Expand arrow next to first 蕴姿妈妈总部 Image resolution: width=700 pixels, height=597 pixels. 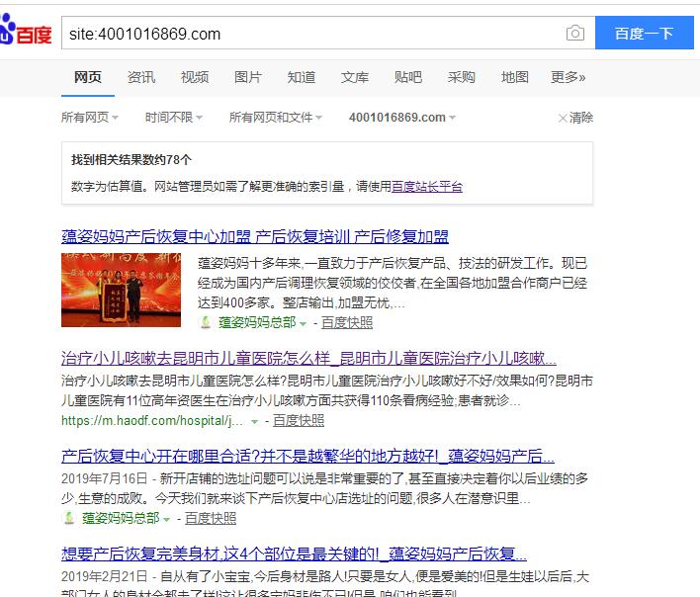[x=304, y=323]
